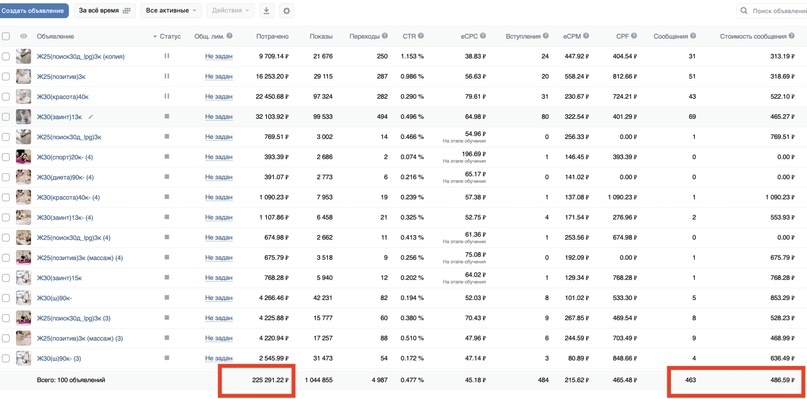Click help icon next to eCPC
The image size is (807, 399).
483,36
